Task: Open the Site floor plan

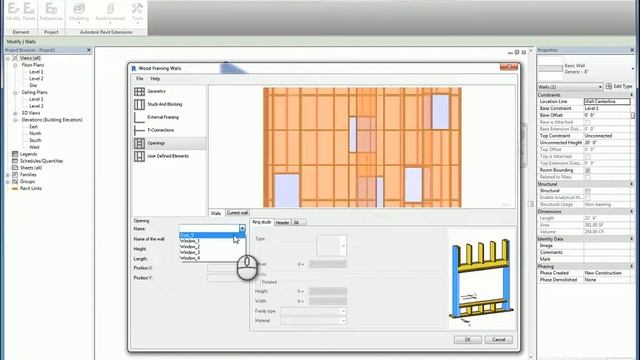Action: click(x=33, y=86)
